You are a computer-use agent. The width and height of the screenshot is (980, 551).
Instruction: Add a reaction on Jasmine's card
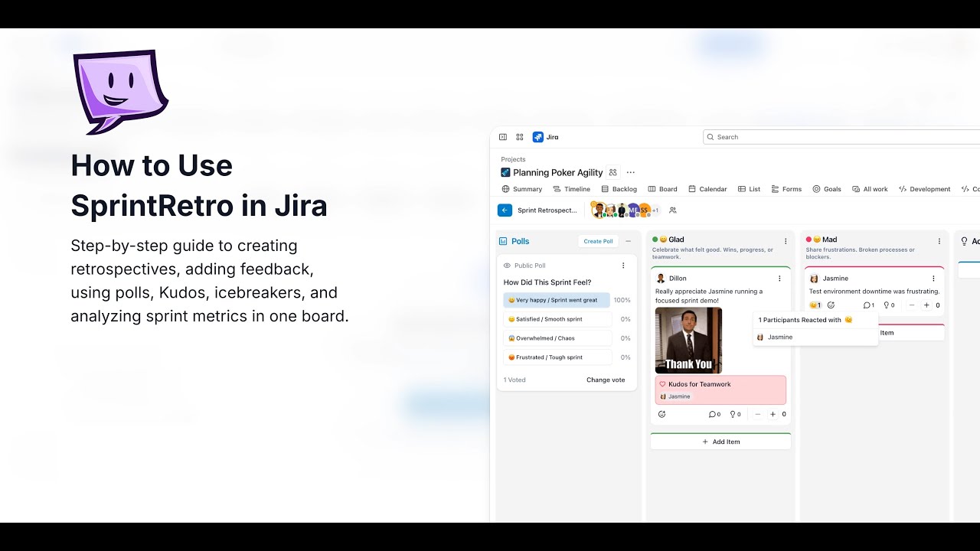click(x=831, y=305)
